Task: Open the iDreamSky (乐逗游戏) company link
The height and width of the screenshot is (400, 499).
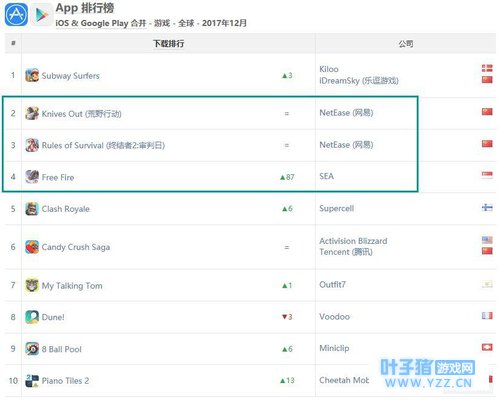Action: tap(359, 80)
